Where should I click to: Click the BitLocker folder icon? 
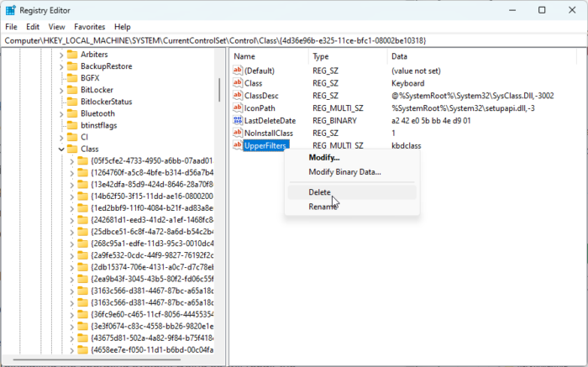(72, 90)
